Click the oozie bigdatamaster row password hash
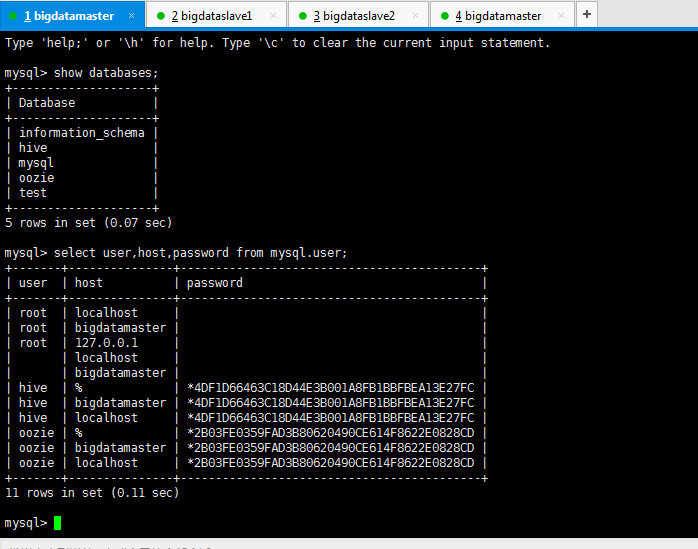 331,448
